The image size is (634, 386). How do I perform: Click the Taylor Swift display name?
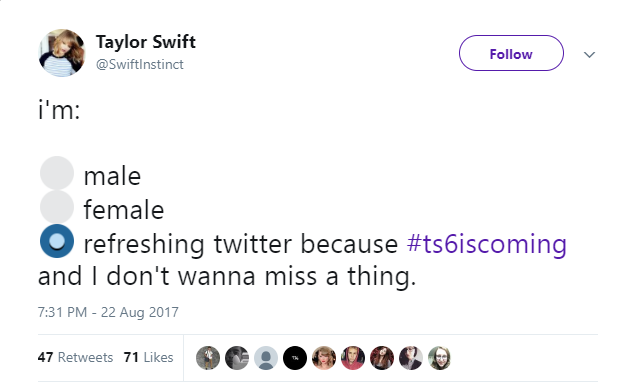pos(146,42)
